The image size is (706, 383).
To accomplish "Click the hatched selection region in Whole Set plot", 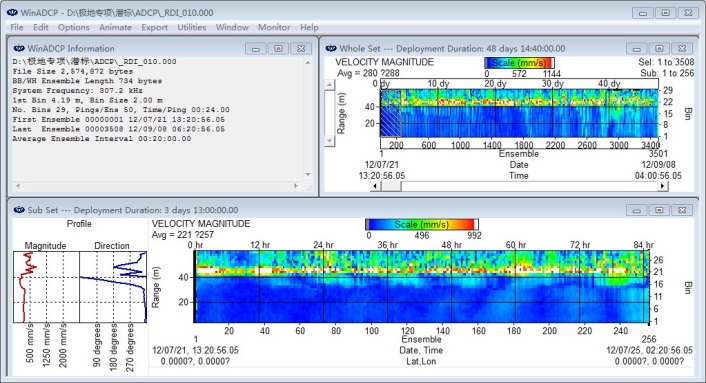I will click(391, 113).
